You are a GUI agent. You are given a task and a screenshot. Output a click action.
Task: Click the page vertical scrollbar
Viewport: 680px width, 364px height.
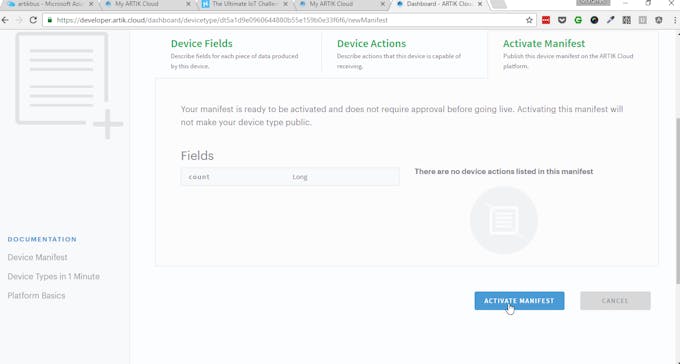pyautogui.click(x=677, y=200)
